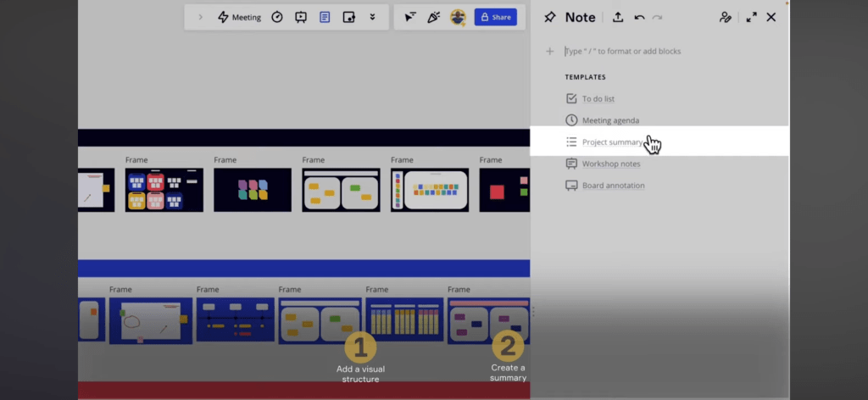The height and width of the screenshot is (400, 868).
Task: Expand the collapsed toolbar chevron arrow
Action: [200, 17]
